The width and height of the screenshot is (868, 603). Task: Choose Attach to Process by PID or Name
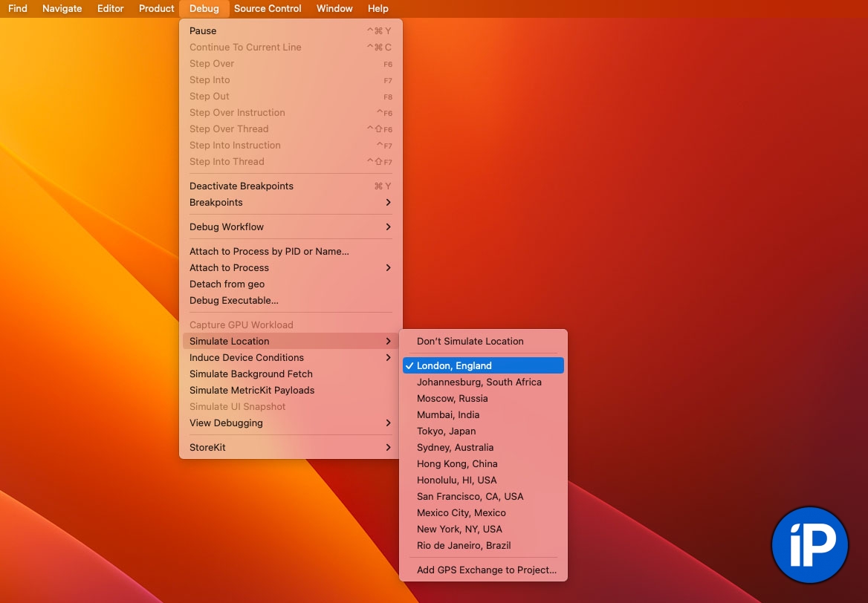click(x=269, y=252)
